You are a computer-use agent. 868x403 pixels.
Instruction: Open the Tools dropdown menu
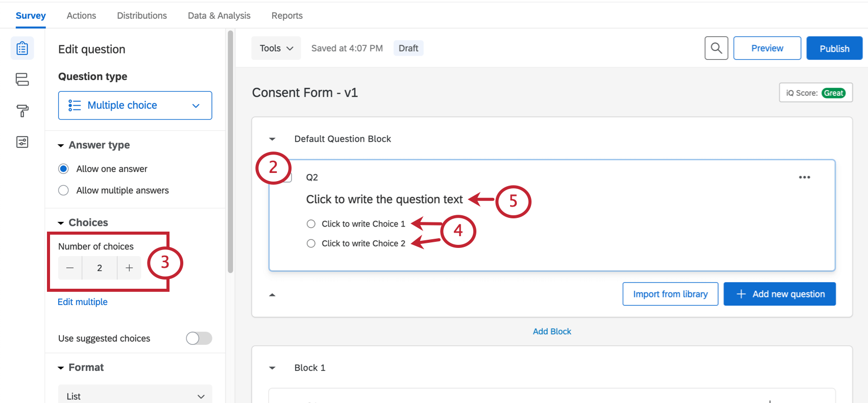[x=276, y=48]
